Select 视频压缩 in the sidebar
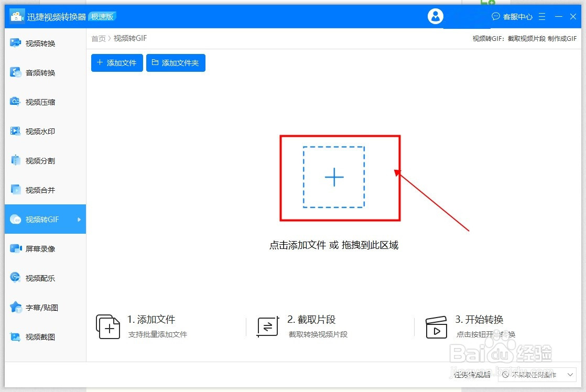The width and height of the screenshot is (586, 392). click(45, 102)
